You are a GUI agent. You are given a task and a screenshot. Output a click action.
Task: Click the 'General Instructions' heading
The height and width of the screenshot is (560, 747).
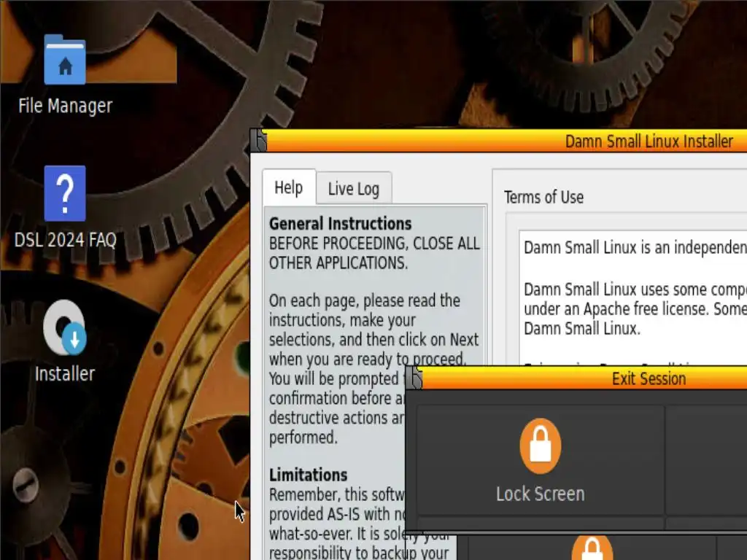(x=340, y=223)
